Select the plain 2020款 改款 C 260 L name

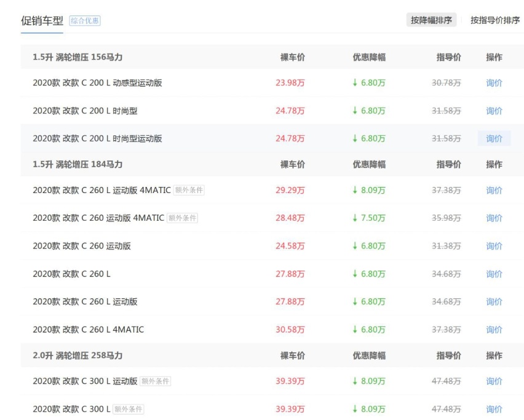tap(71, 274)
